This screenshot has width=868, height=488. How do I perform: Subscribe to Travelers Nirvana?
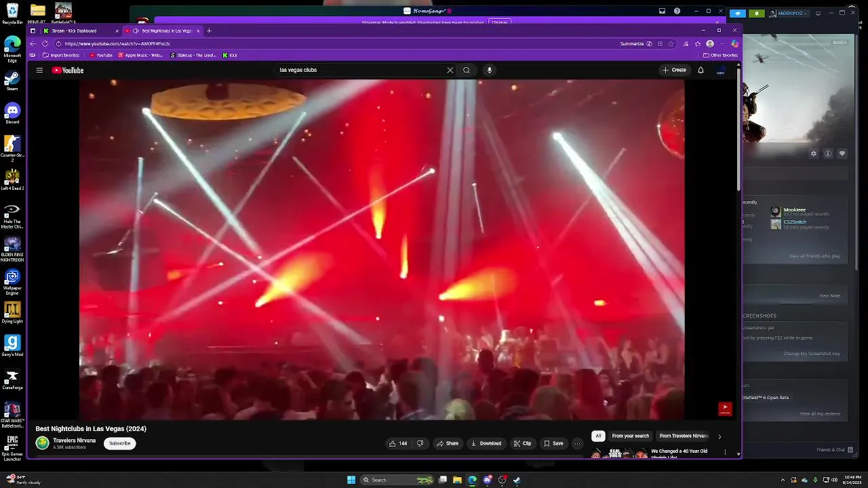pos(120,443)
